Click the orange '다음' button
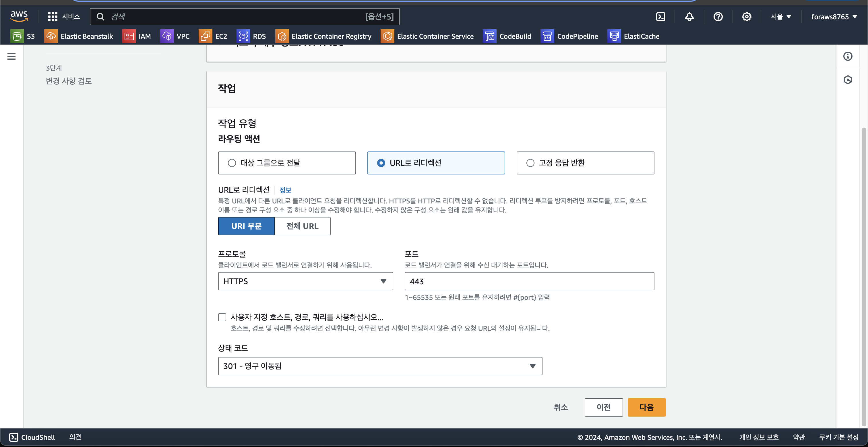 (x=646, y=407)
